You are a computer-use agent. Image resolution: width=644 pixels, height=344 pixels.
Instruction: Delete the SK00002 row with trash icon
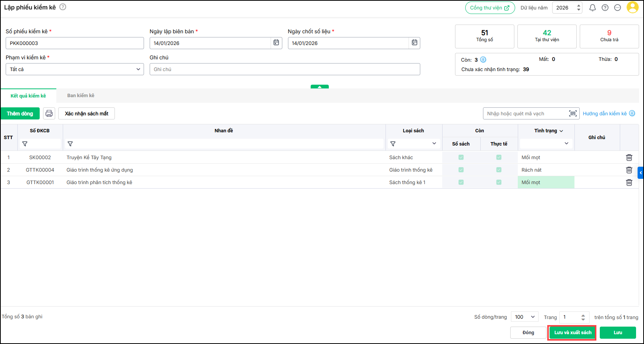[629, 158]
